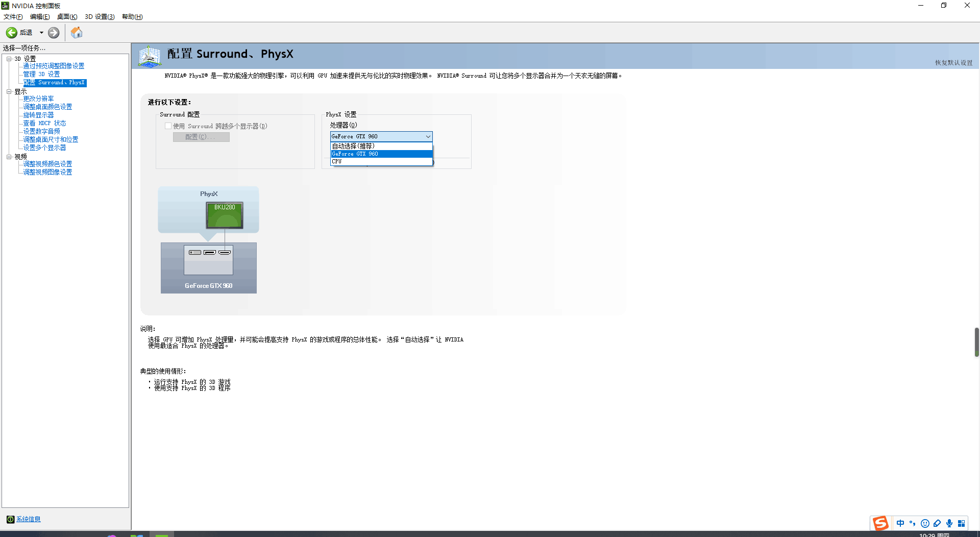Click the 配置(C)... button
980x537 pixels.
click(201, 137)
